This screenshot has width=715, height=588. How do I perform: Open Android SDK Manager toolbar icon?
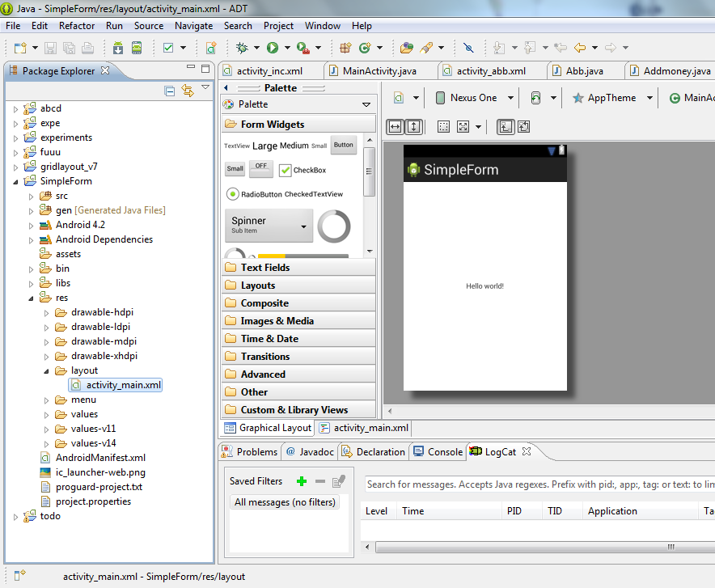pyautogui.click(x=118, y=48)
